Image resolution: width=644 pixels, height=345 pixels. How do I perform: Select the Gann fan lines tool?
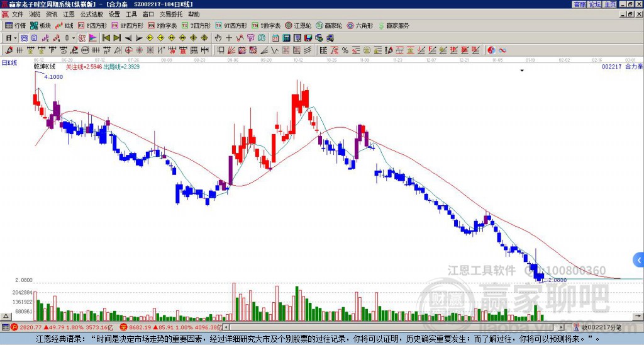click(x=231, y=50)
